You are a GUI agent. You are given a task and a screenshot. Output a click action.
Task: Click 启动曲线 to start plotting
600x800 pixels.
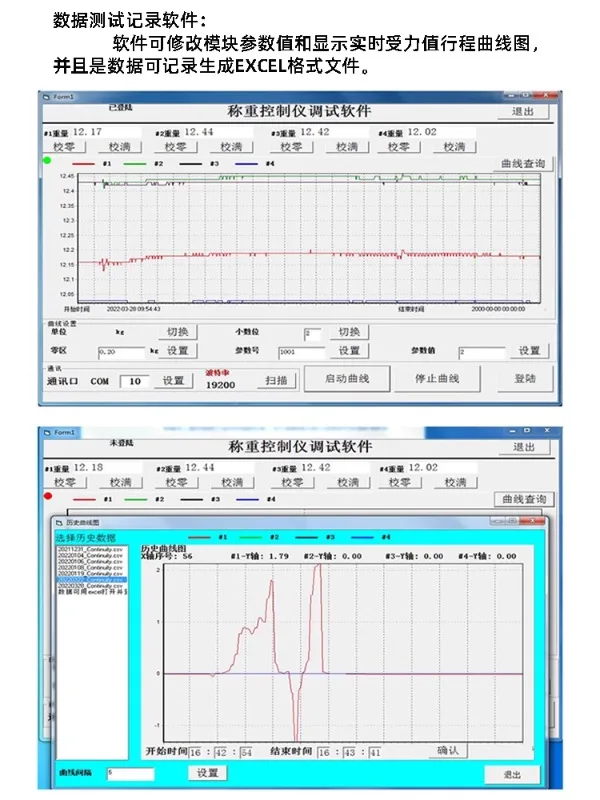click(x=347, y=379)
